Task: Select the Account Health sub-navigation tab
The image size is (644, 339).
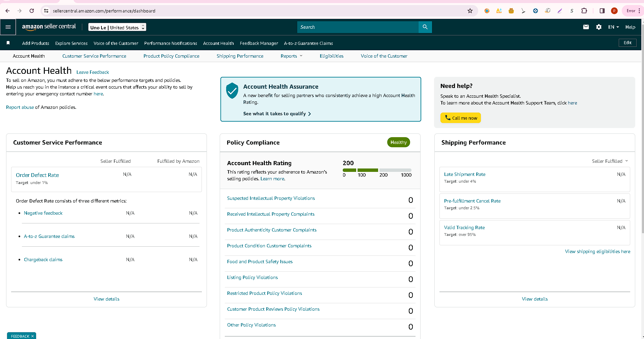Action: tap(29, 56)
